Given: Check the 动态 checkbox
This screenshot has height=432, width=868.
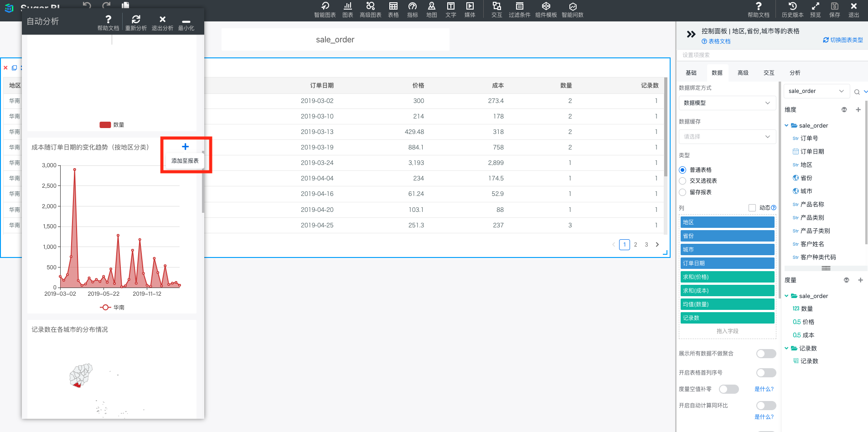Looking at the screenshot, I should [x=752, y=208].
